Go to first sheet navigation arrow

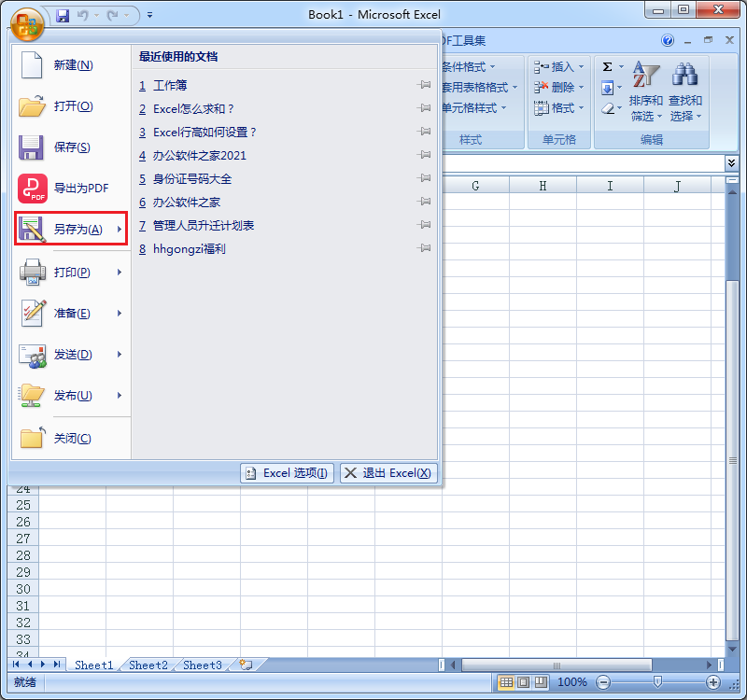click(16, 665)
